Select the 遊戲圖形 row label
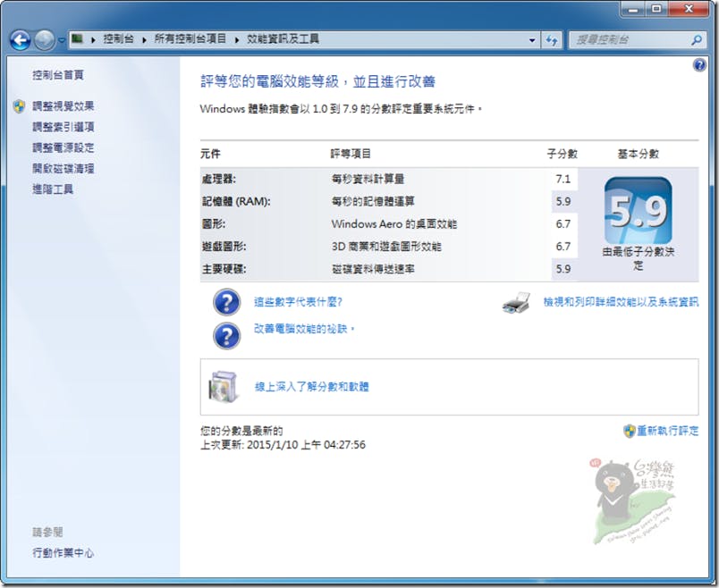This screenshot has width=719, height=588. [x=224, y=246]
